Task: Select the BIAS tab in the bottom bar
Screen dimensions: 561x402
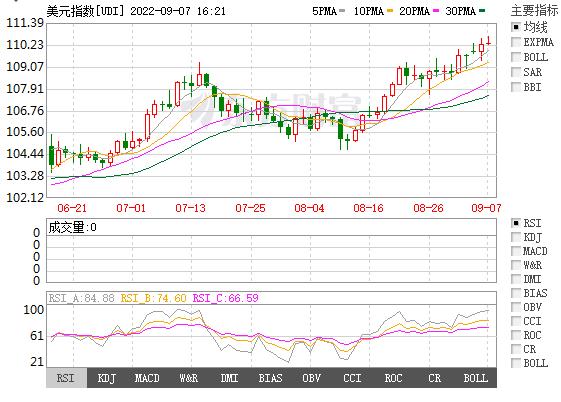Action: pos(270,378)
